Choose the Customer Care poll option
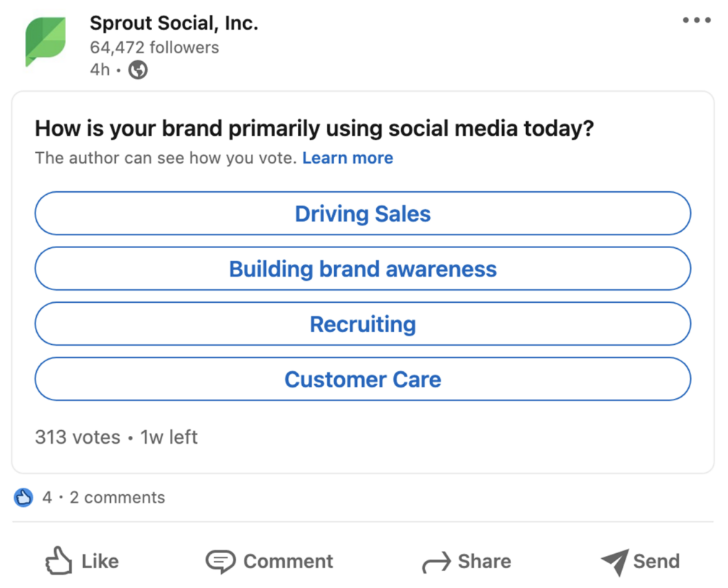The width and height of the screenshot is (728, 588). point(363,379)
